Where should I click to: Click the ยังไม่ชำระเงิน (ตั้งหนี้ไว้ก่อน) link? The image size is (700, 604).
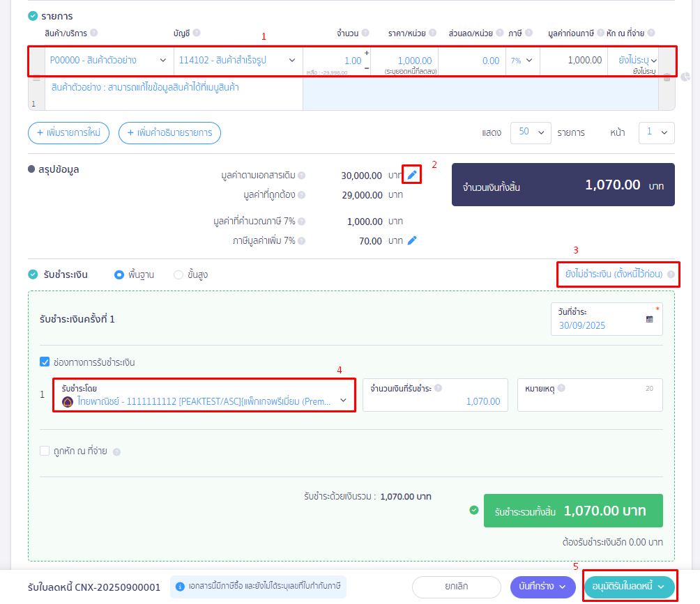point(614,274)
